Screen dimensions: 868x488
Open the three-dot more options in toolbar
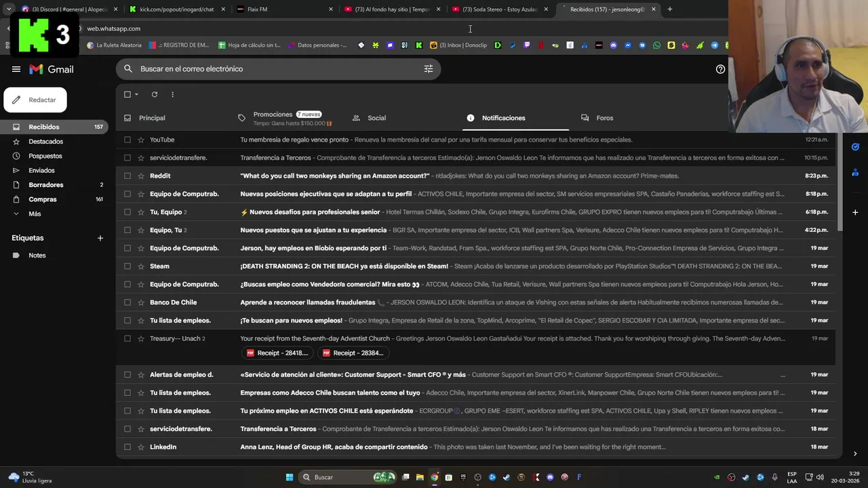172,94
